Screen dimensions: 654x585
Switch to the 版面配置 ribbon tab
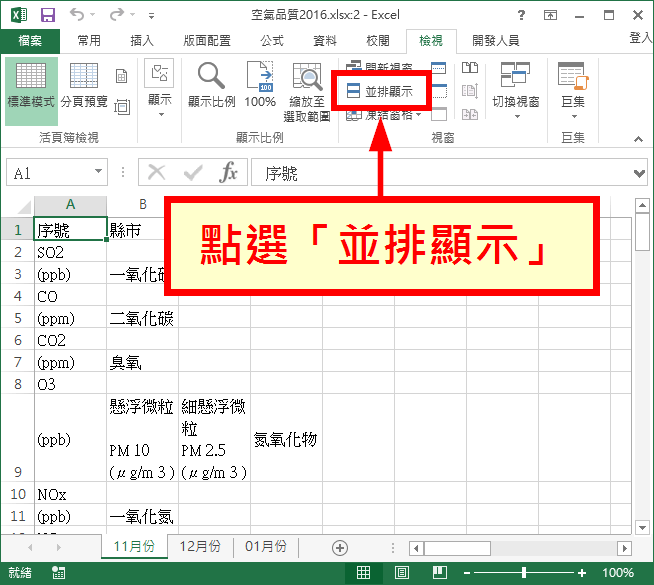click(206, 41)
